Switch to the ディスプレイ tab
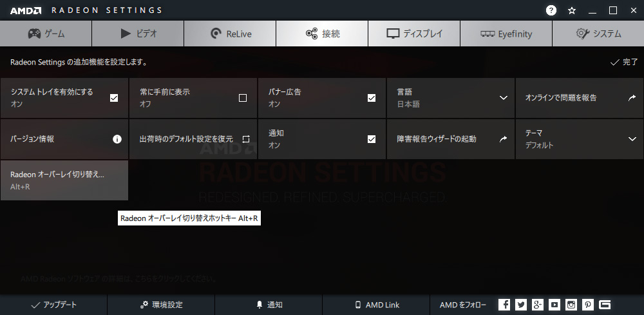 pyautogui.click(x=414, y=33)
